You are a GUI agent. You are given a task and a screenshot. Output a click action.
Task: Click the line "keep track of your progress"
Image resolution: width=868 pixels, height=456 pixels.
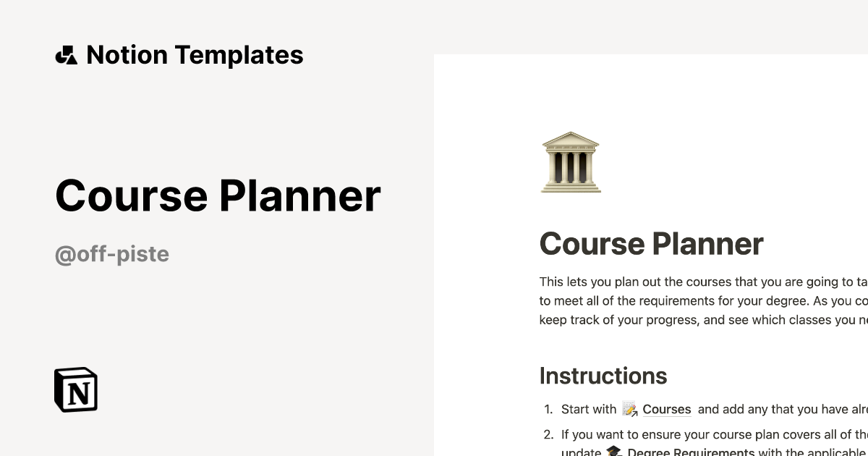[x=702, y=319]
